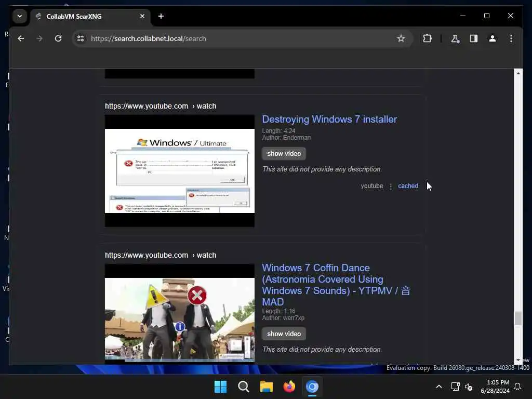
Task: Click the address bar URL
Action: tap(148, 38)
